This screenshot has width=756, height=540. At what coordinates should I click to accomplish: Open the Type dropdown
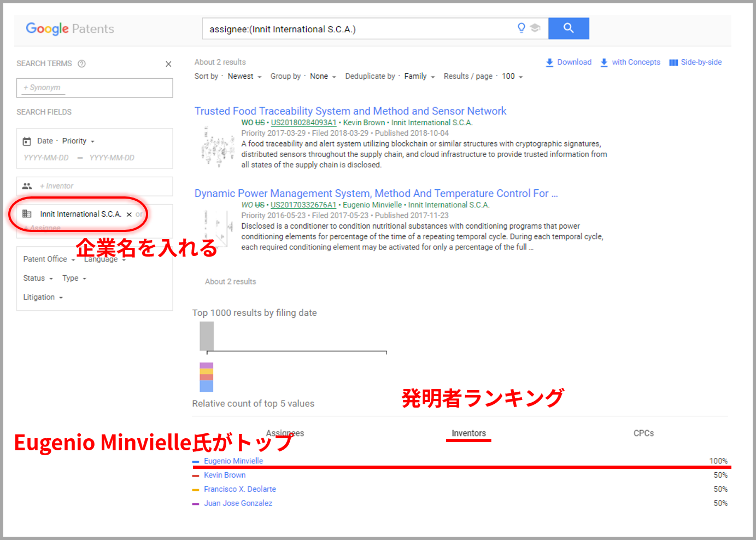74,278
